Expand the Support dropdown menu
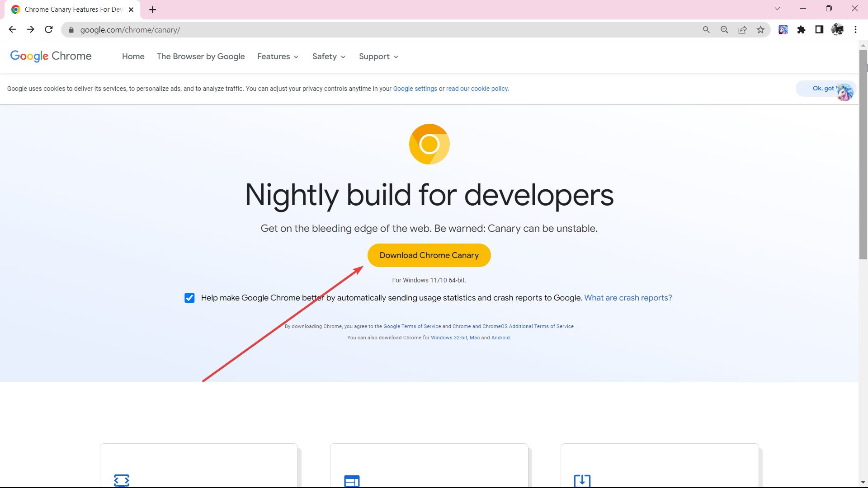 (378, 56)
